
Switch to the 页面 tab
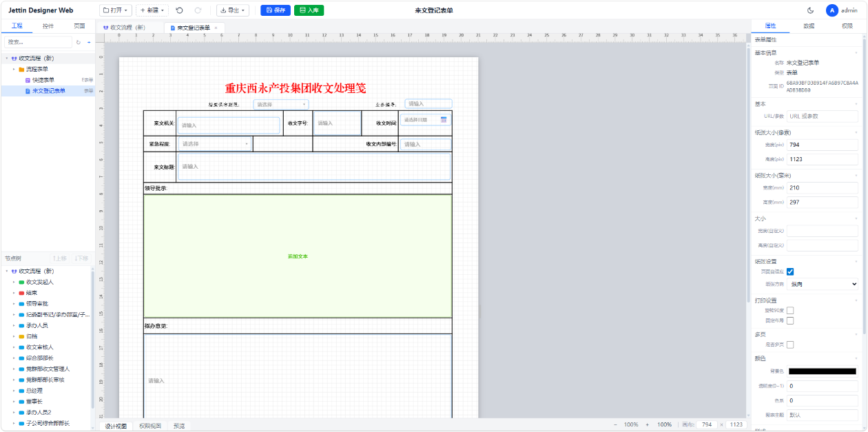pos(80,25)
